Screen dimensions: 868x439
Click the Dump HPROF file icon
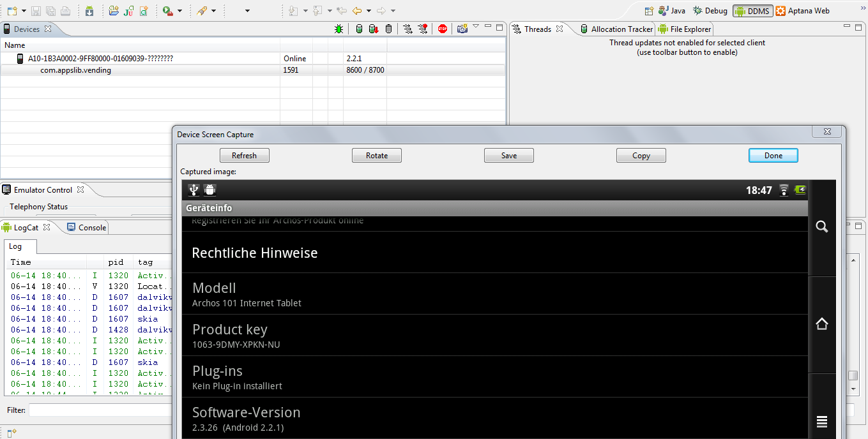click(x=374, y=29)
